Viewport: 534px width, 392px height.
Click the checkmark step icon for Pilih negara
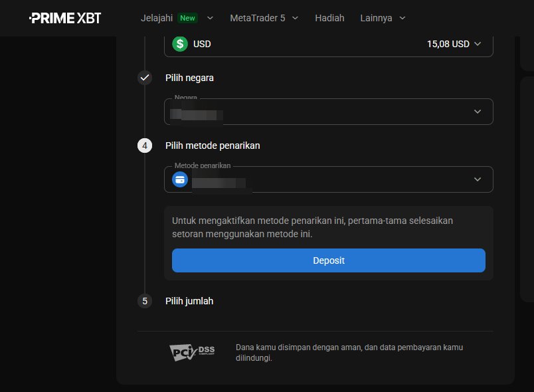(x=145, y=78)
